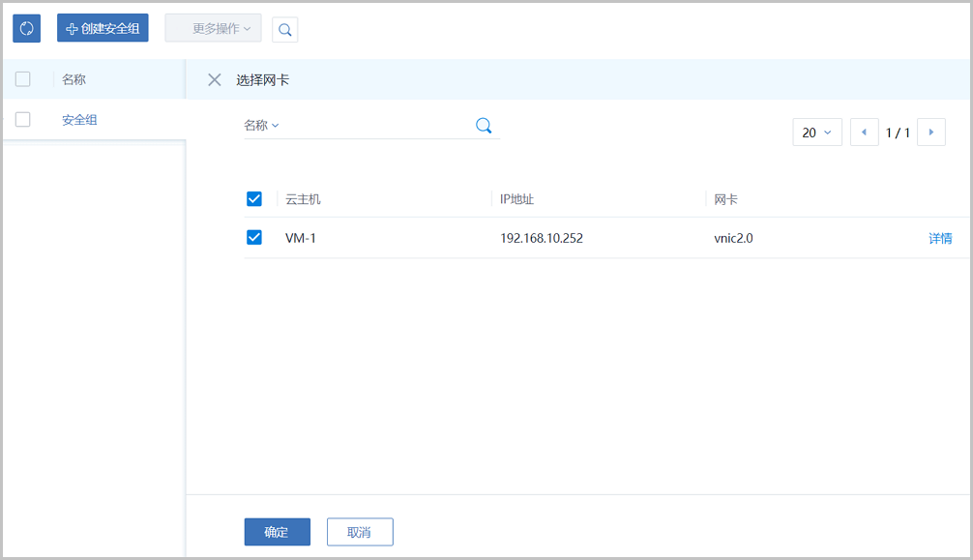Click the toolbar search magnifier icon
Image resolution: width=973 pixels, height=560 pixels.
(284, 29)
